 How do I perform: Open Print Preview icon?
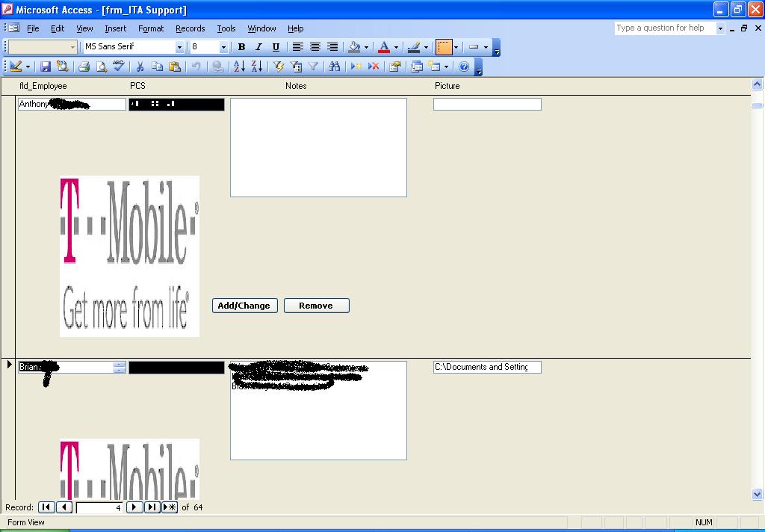[x=101, y=66]
